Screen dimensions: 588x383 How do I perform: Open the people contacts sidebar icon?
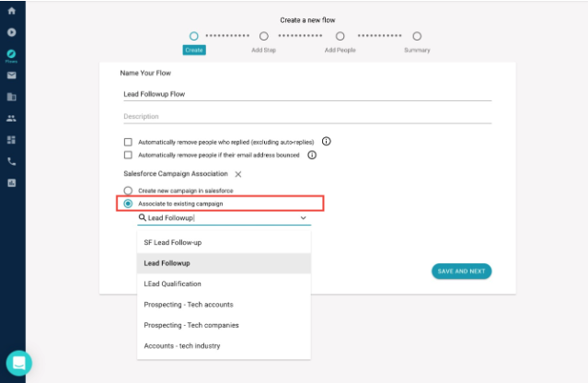coord(12,119)
